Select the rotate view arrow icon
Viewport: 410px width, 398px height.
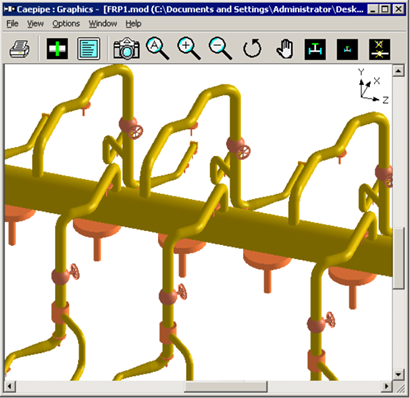pos(252,49)
